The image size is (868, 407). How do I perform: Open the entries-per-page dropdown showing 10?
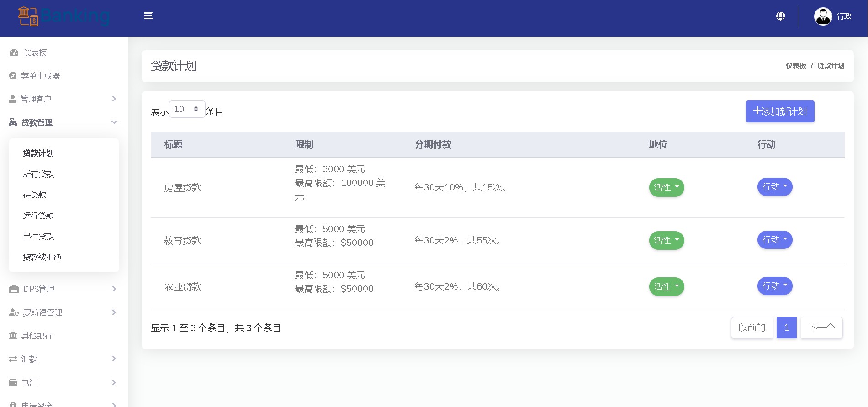(187, 109)
